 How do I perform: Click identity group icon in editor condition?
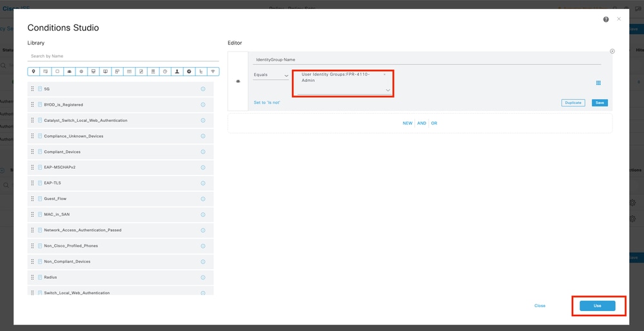[x=238, y=81]
